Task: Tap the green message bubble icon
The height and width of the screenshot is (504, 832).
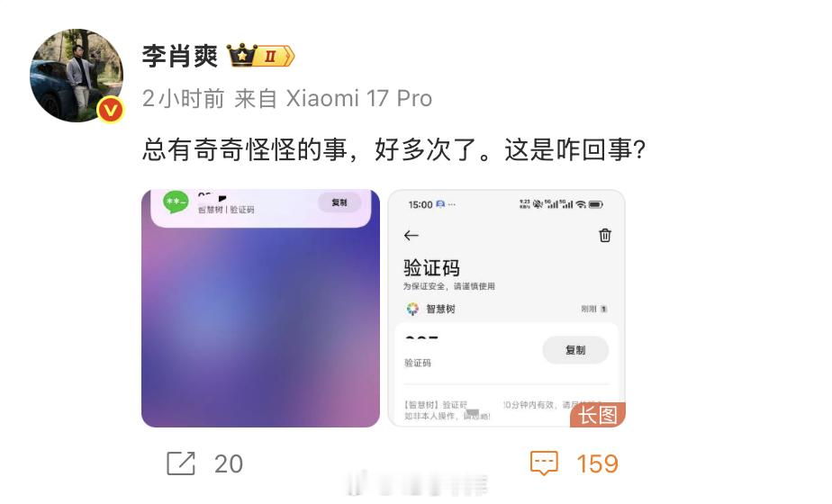Action: (x=176, y=202)
